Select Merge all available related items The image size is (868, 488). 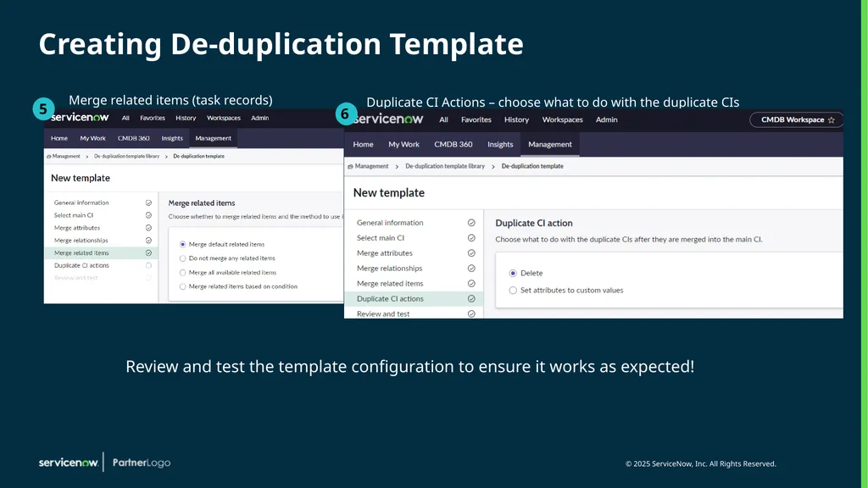click(183, 273)
